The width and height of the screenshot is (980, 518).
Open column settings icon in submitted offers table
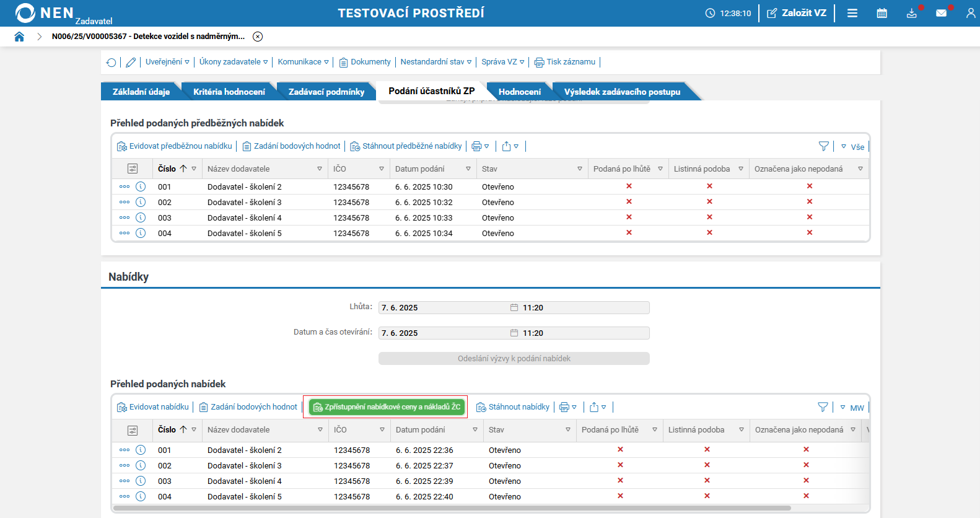tap(133, 430)
